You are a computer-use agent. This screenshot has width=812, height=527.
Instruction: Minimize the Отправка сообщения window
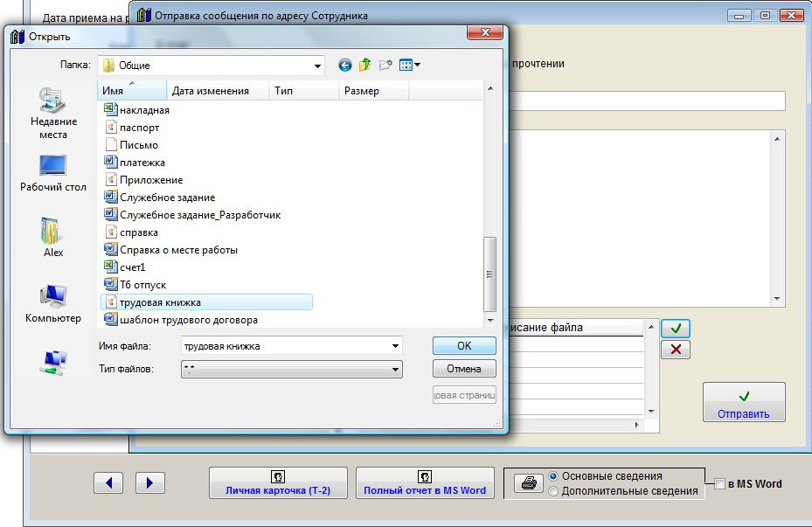[739, 16]
